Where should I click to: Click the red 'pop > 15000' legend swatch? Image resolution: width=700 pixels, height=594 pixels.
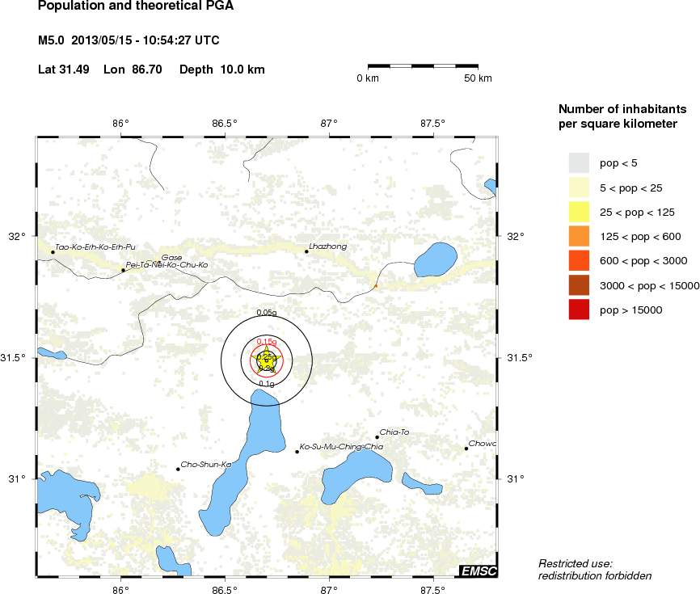pos(579,309)
